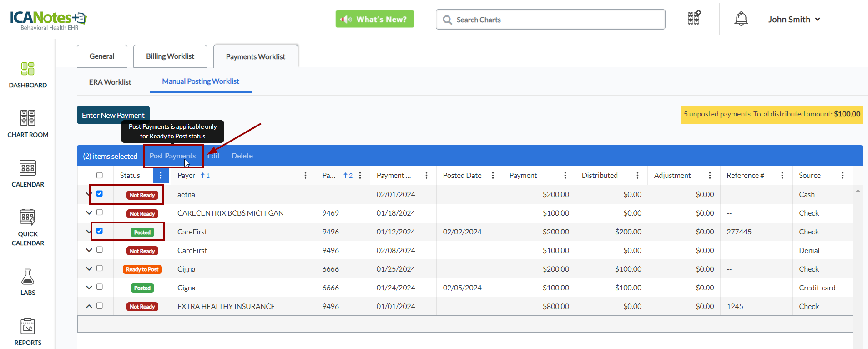Image resolution: width=868 pixels, height=349 pixels.
Task: Click the Delete link in selection bar
Action: (x=242, y=156)
